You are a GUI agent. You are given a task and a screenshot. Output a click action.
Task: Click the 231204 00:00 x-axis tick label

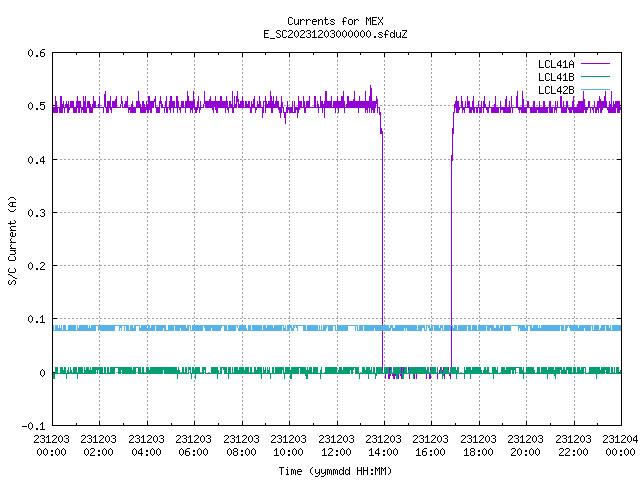[620, 446]
